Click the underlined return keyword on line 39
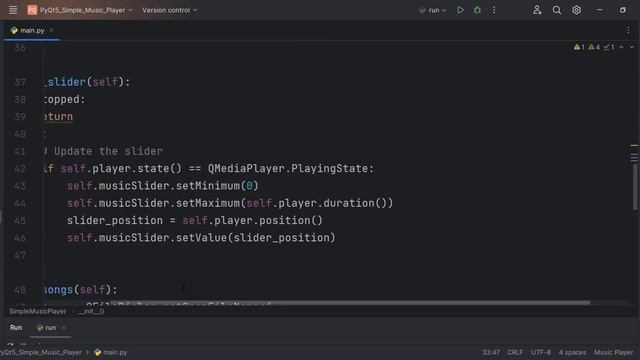640x360 pixels. pyautogui.click(x=58, y=117)
